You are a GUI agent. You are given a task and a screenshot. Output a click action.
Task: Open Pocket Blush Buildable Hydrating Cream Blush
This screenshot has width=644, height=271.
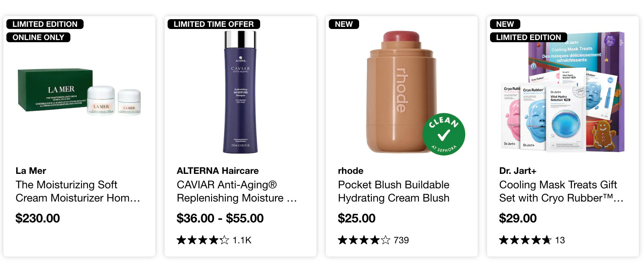pyautogui.click(x=394, y=191)
